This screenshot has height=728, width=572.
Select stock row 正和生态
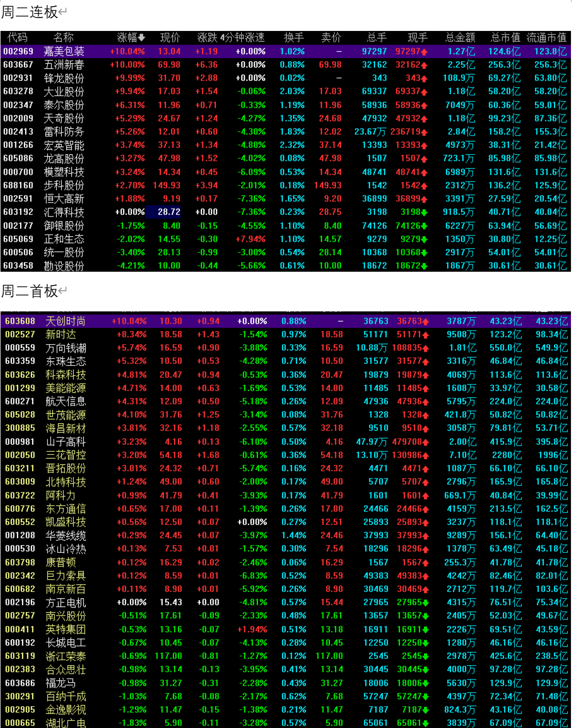285,239
